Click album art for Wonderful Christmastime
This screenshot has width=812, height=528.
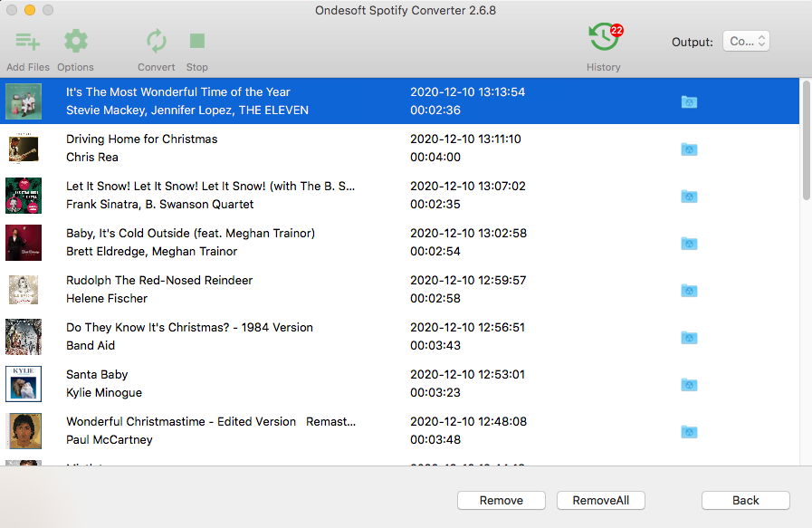[24, 431]
